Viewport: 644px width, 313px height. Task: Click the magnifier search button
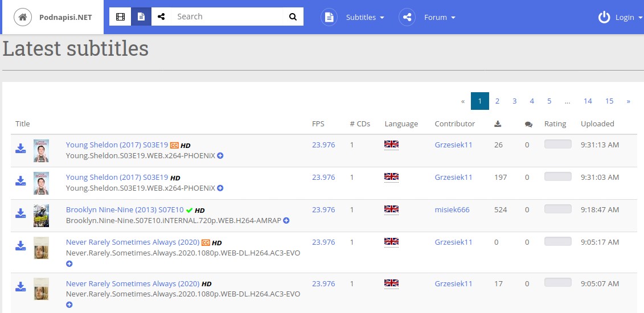[x=293, y=17]
